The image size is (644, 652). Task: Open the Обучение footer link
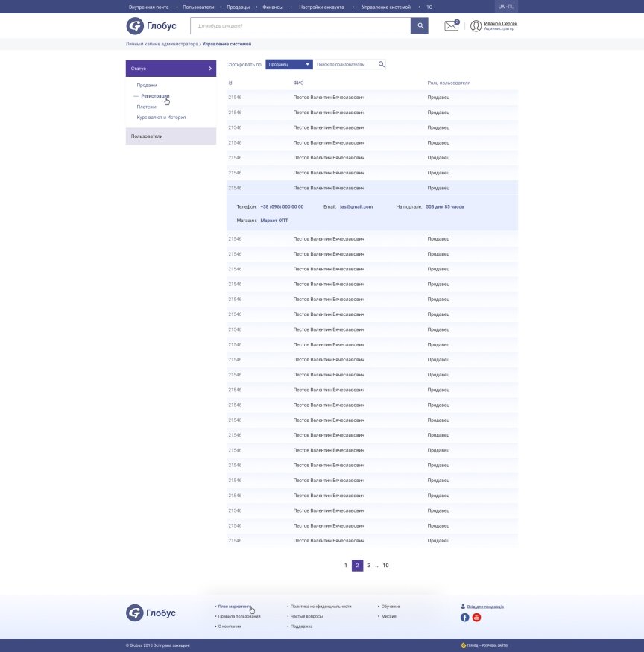click(x=391, y=607)
